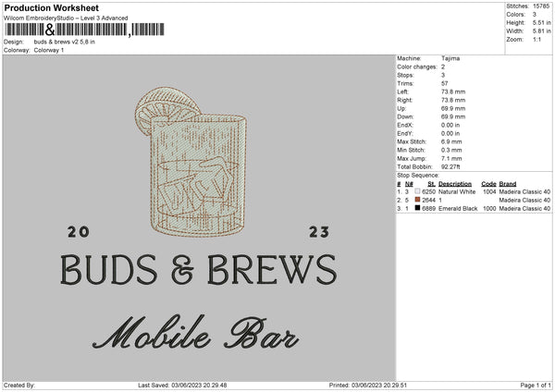
Task: Click the Emerald Black color swatch
Action: 417,208
